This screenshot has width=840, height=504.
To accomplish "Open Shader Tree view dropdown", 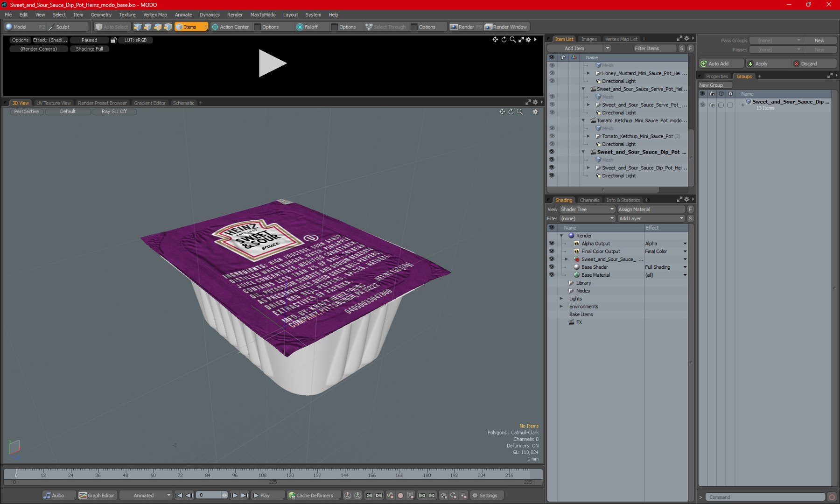I will click(587, 209).
